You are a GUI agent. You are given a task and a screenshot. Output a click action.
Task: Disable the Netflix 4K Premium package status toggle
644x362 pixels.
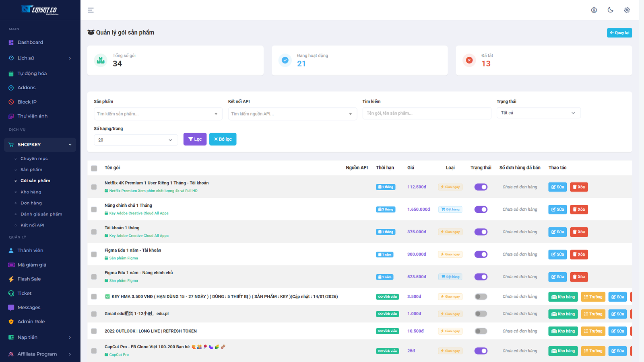click(481, 187)
